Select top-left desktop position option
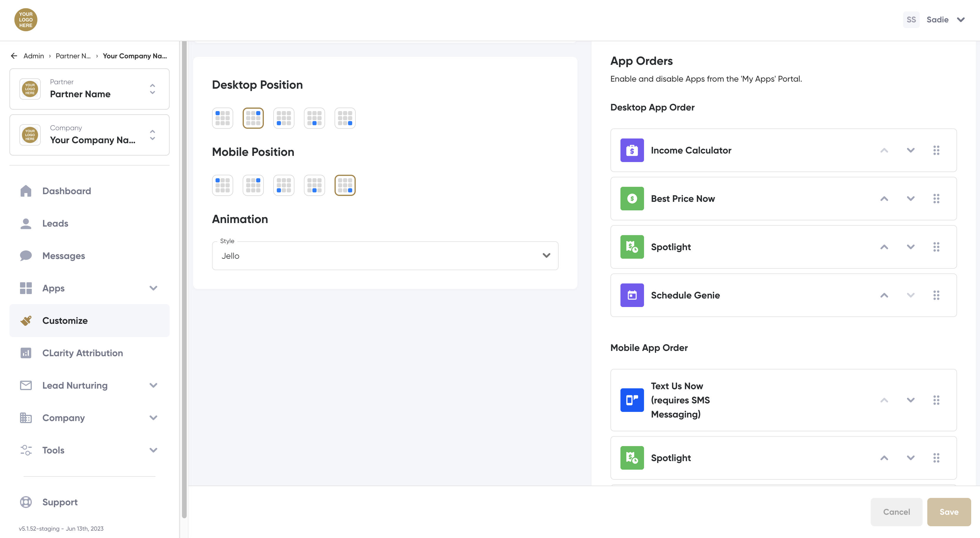The image size is (980, 538). [223, 118]
